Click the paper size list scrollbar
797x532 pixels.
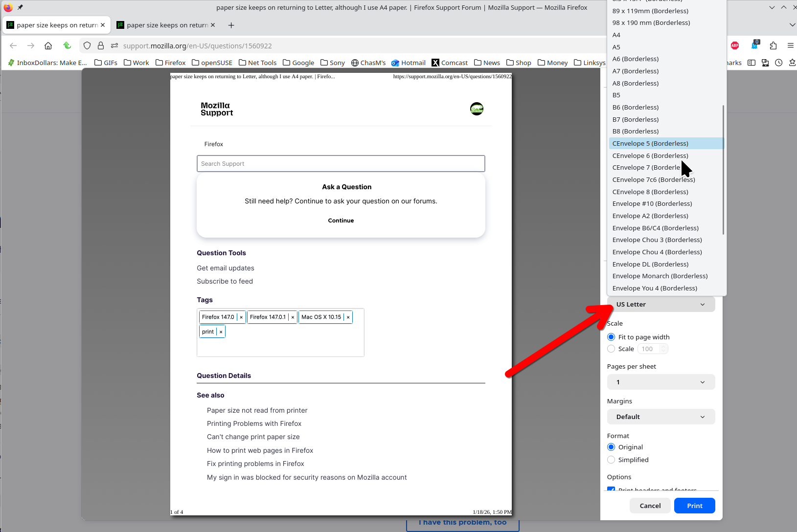coord(723,170)
